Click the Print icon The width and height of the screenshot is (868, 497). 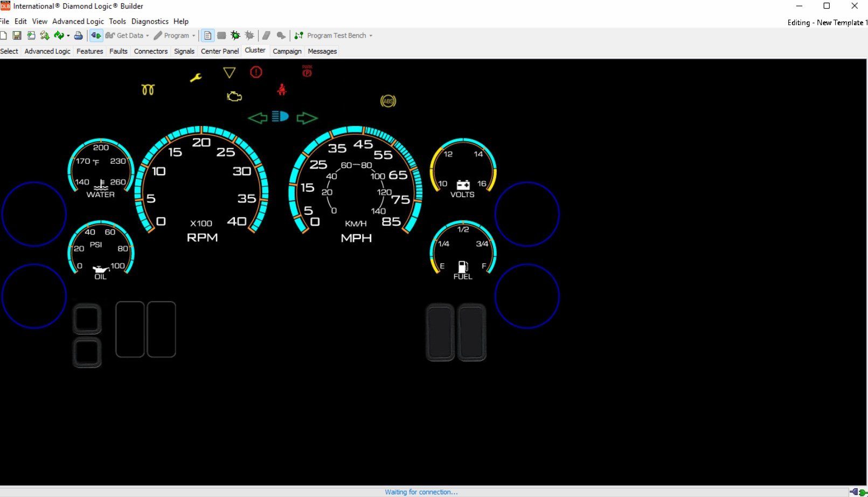[x=79, y=36]
